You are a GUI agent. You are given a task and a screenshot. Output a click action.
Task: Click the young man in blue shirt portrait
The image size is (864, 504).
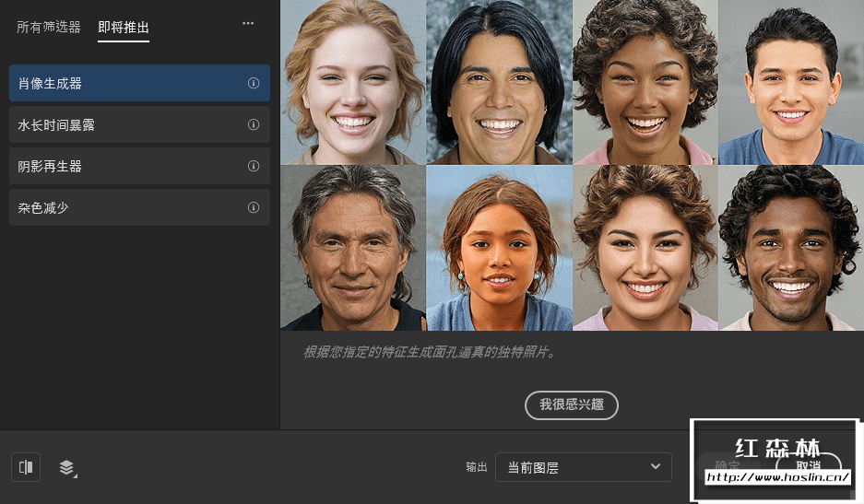(x=791, y=83)
